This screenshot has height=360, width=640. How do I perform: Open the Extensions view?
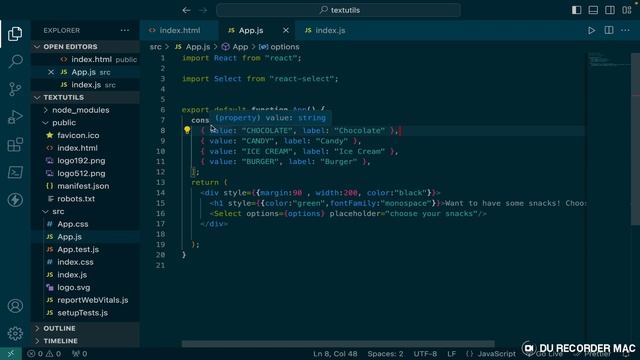[15, 144]
